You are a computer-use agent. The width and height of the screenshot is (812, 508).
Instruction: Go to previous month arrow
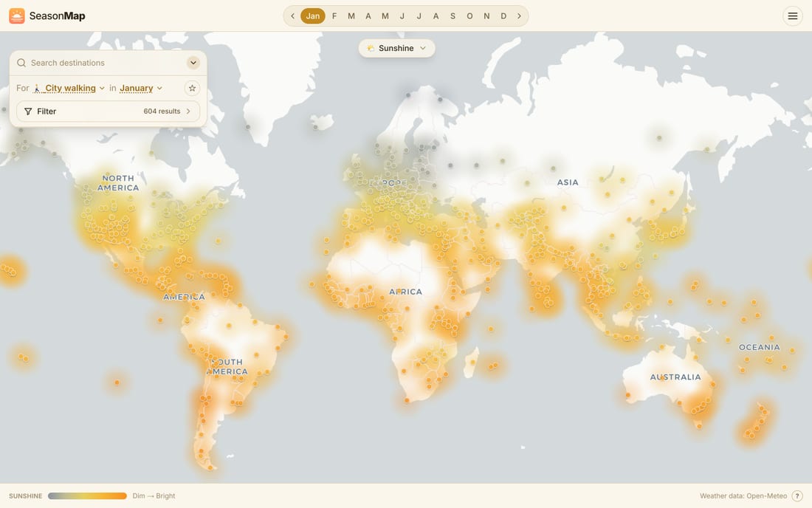point(292,16)
